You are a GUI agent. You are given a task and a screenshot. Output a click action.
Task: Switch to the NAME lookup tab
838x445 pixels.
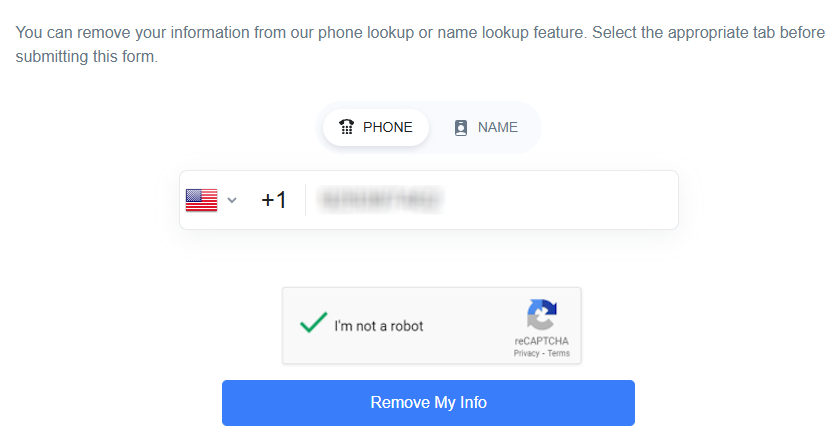pyautogui.click(x=486, y=128)
